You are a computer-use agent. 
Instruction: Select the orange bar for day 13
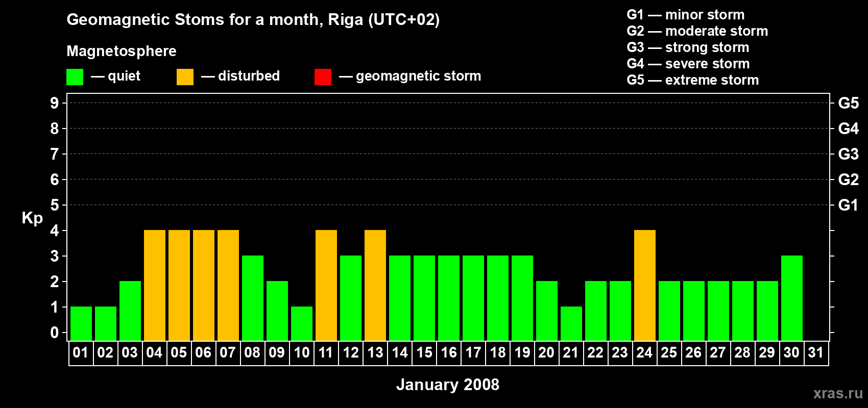click(x=375, y=285)
